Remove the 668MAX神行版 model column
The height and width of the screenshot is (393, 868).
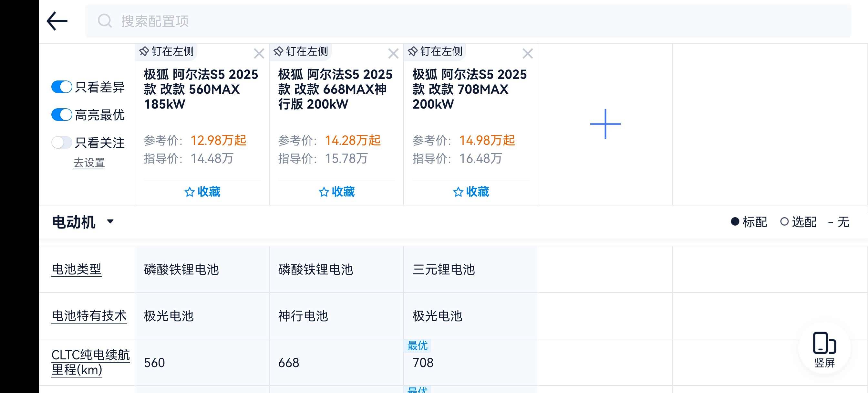pyautogui.click(x=393, y=54)
